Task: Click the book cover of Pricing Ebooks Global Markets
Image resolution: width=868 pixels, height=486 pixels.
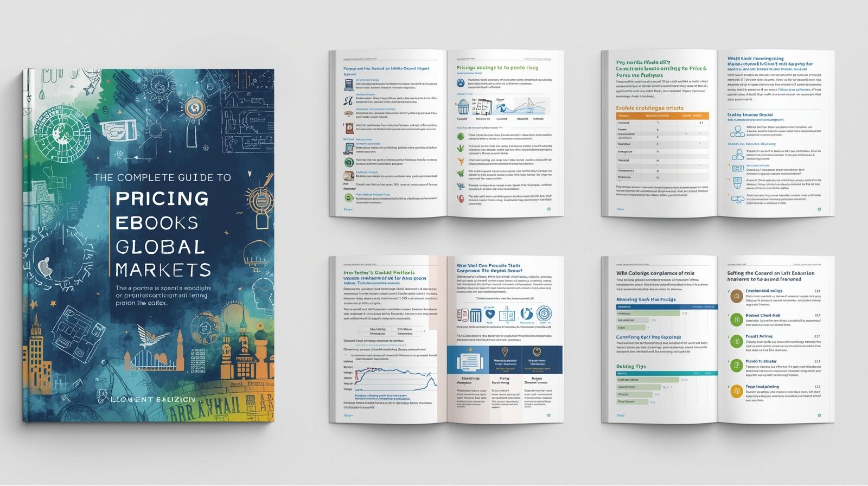Action: 148,246
